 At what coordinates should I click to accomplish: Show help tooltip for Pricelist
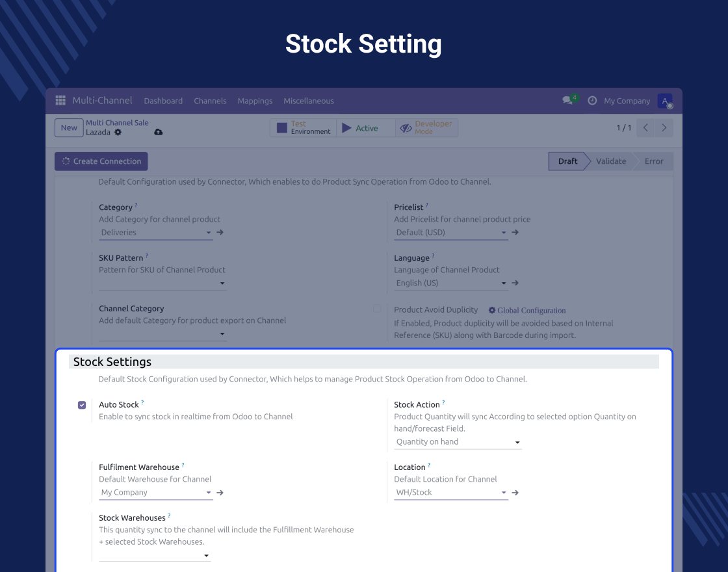tap(427, 205)
